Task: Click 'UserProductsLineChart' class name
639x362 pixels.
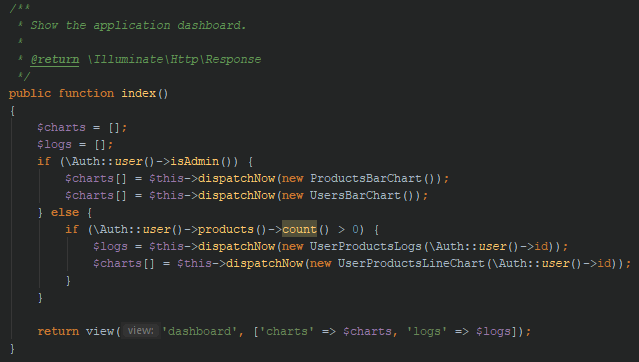Action: pyautogui.click(x=411, y=264)
